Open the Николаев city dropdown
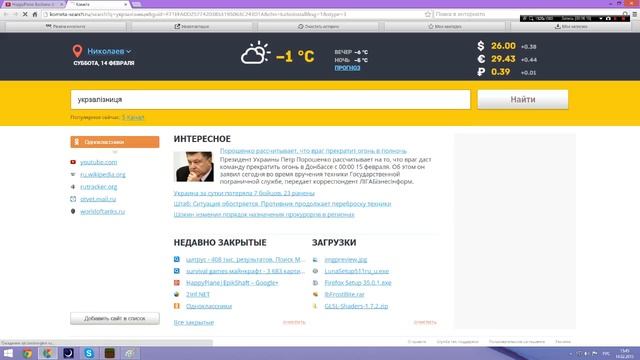640x360 pixels. [x=109, y=51]
